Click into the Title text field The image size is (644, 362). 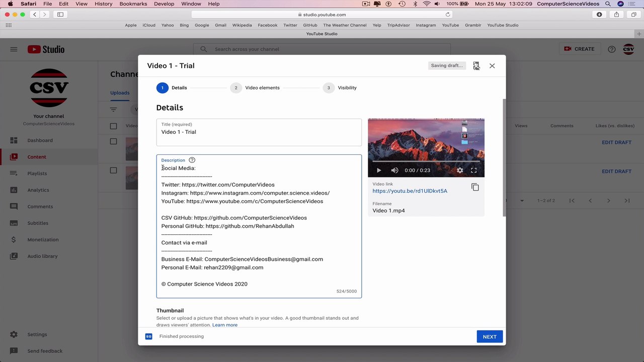coord(259,132)
